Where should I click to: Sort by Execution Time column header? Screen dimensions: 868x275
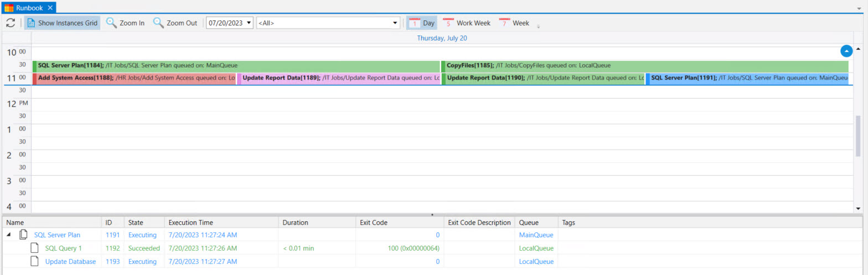click(x=221, y=222)
